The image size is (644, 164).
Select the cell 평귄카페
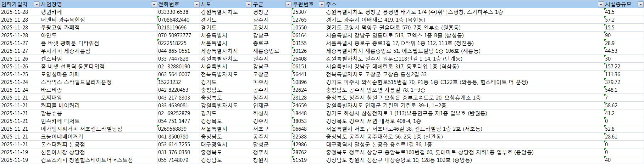tap(98, 12)
